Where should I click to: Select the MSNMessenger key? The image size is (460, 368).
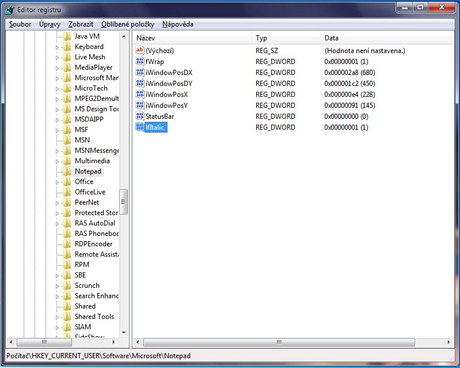coord(96,151)
